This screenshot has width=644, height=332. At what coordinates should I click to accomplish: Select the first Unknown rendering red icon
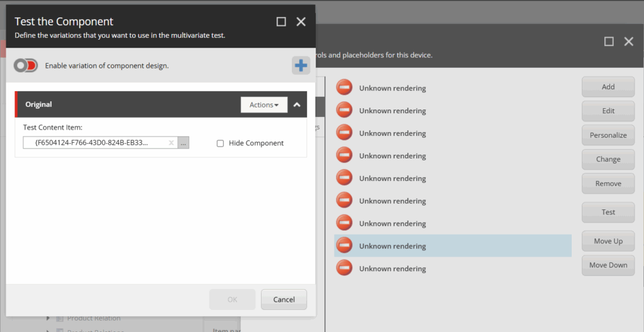point(344,87)
